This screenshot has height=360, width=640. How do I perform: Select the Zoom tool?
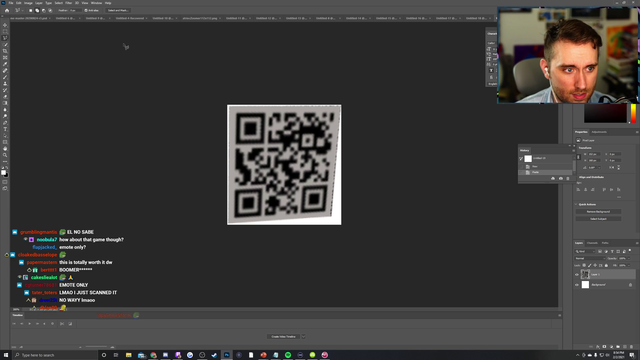(5, 155)
